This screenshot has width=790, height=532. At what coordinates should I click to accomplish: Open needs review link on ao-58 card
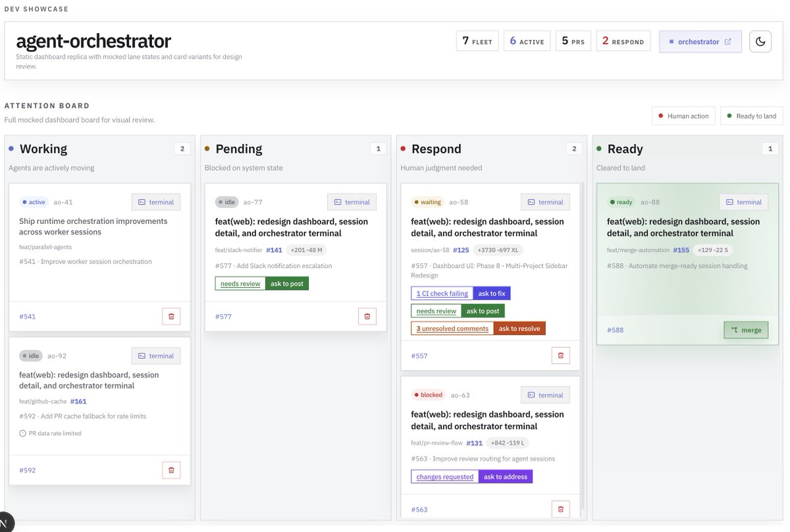(x=436, y=311)
